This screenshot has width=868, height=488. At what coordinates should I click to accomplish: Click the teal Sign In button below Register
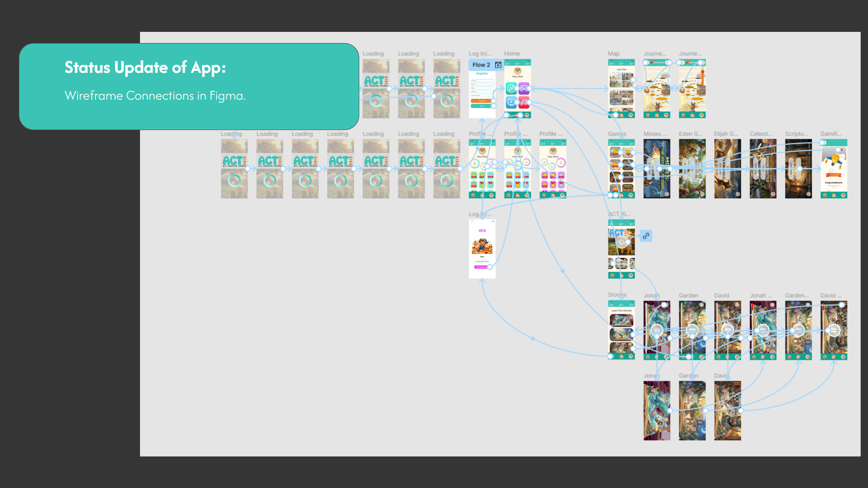(481, 106)
